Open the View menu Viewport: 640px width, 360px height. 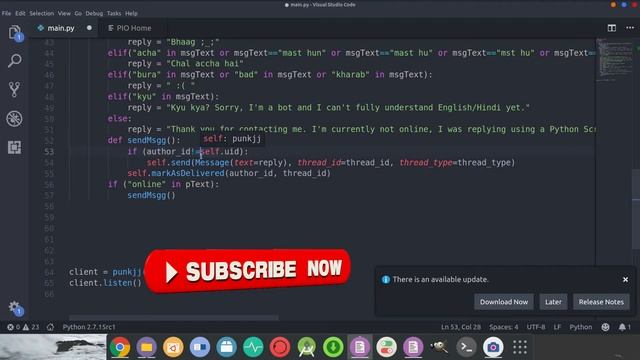64,13
